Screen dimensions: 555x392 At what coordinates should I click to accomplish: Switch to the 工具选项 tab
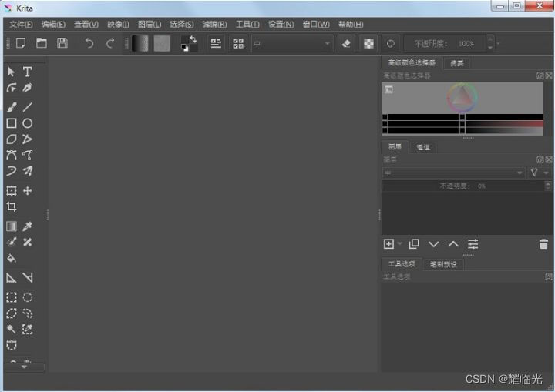[x=402, y=264]
